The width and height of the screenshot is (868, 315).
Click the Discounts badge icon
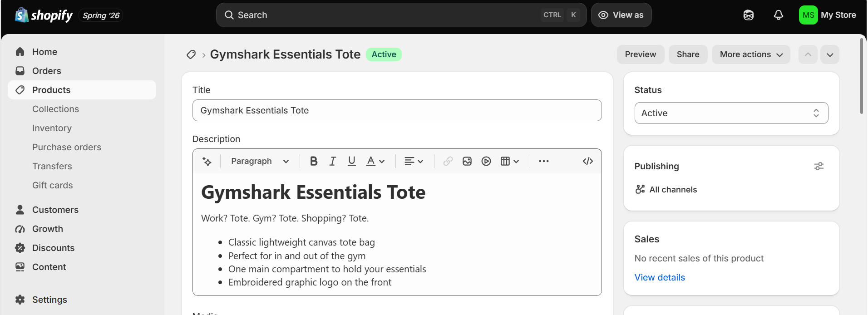point(20,248)
